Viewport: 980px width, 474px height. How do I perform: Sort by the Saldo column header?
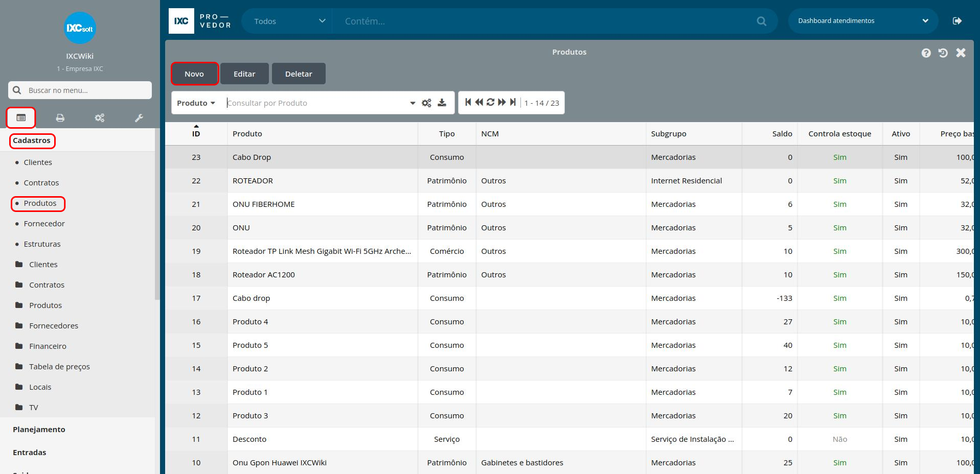(769, 134)
